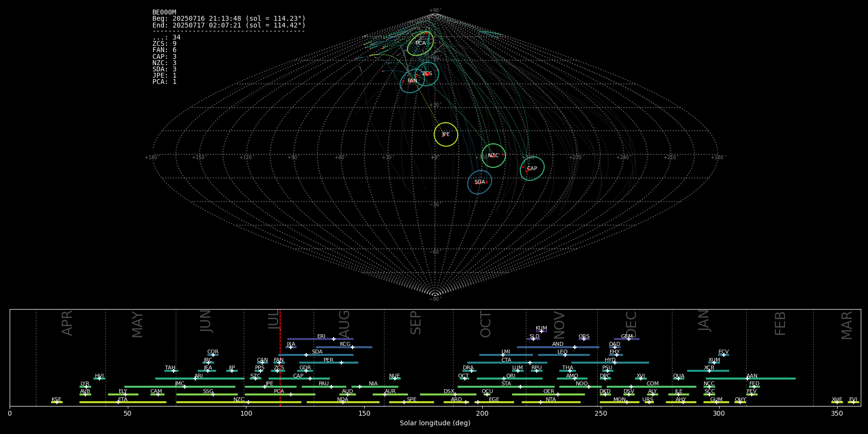Select the SDA radiant circle on sky map
This screenshot has width=868, height=434.
(480, 182)
